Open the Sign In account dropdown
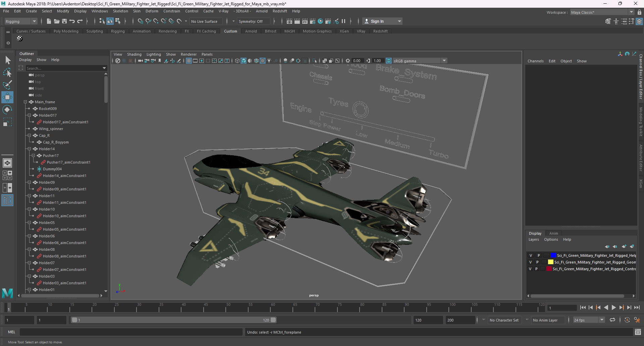Screen dimensions: 644x346 (383, 21)
